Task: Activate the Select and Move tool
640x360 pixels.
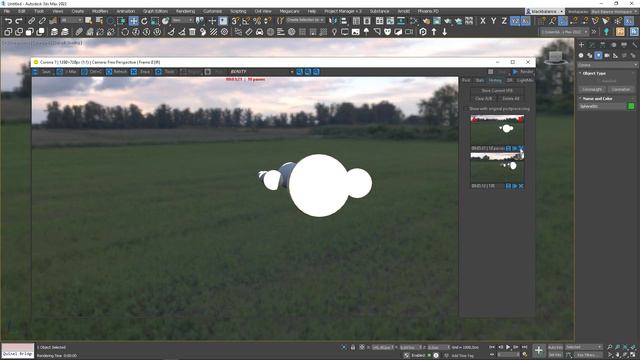Action: tap(133, 21)
